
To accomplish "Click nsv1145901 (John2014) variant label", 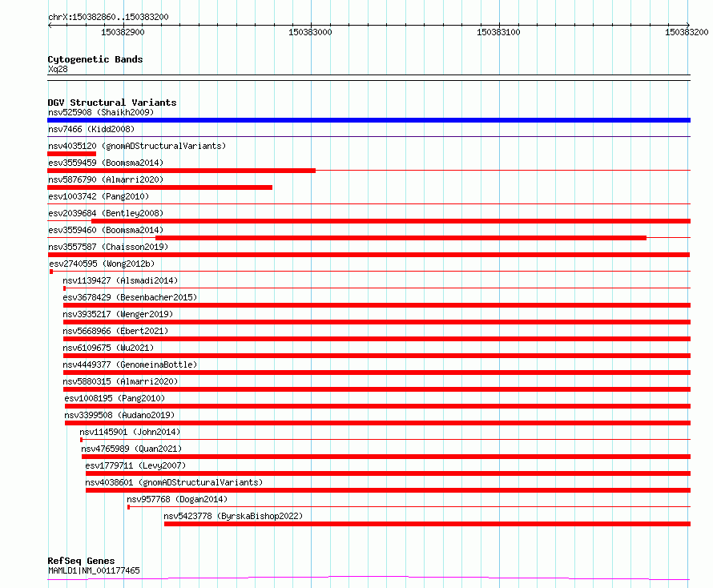I will pos(130,432).
